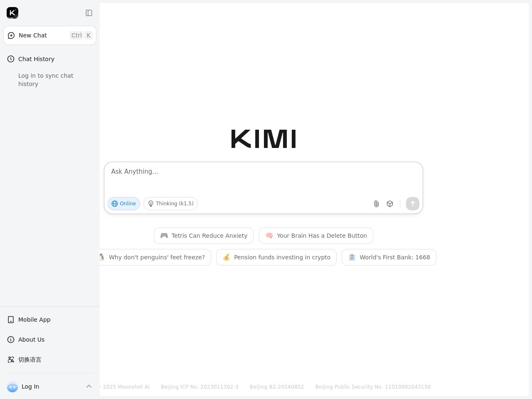Open the Beijing ICP No. 2023011302-3 link
This screenshot has height=399, width=532.
(199, 387)
